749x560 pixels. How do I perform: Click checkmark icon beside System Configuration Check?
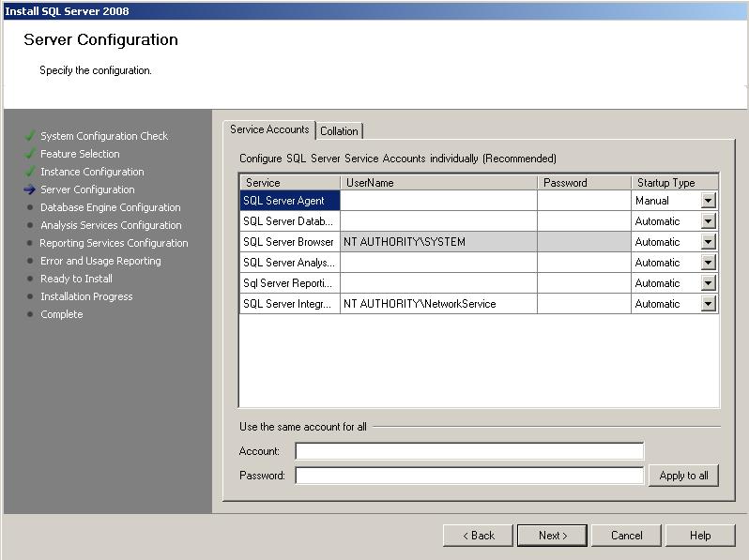pos(30,136)
